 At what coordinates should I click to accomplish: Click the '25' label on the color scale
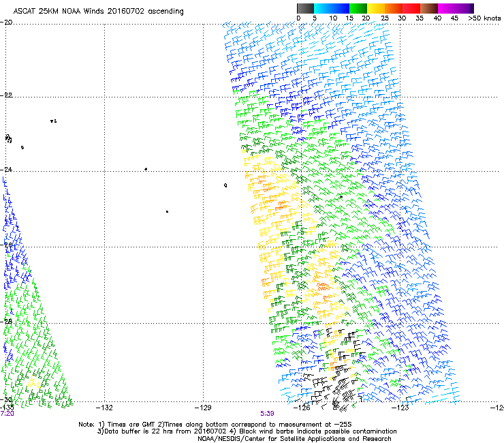(x=385, y=18)
